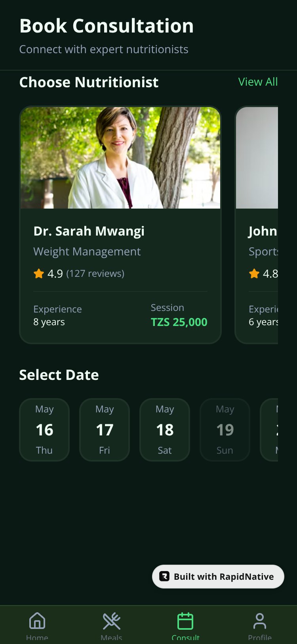Image resolution: width=297 pixels, height=644 pixels.
Task: Tap the star icon on John's card
Action: 254,273
